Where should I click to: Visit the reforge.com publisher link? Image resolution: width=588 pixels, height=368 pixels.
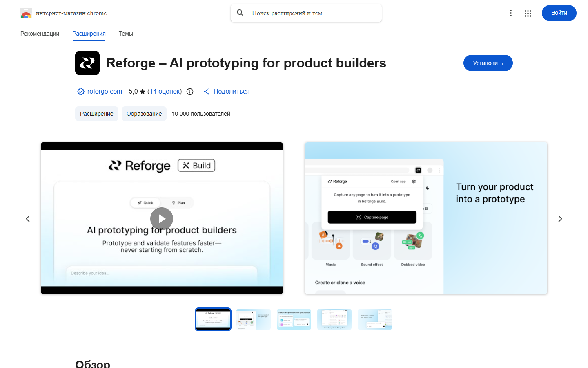105,92
